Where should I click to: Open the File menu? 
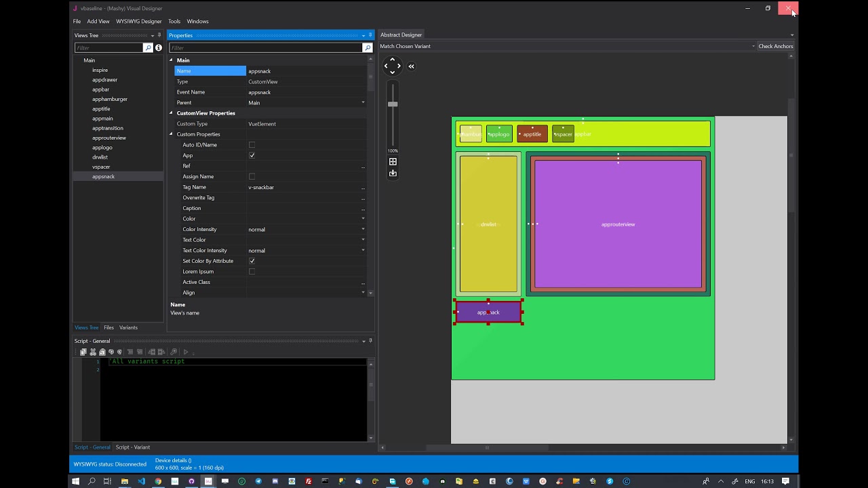(x=77, y=22)
